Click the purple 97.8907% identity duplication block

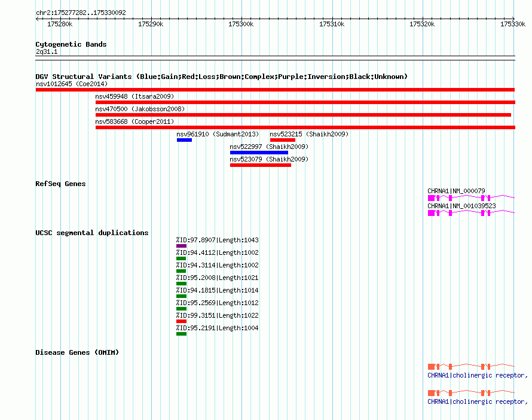point(181,246)
